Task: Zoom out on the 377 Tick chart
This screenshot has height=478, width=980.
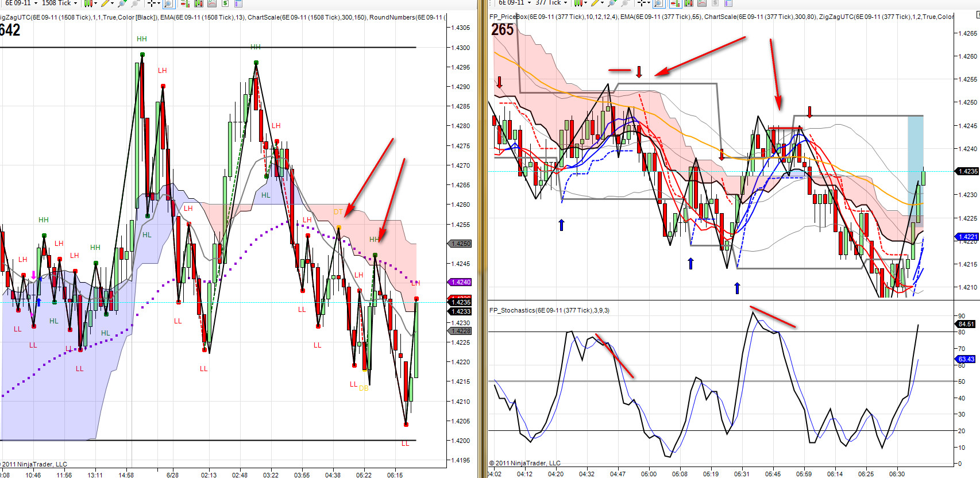Action: pos(626,3)
